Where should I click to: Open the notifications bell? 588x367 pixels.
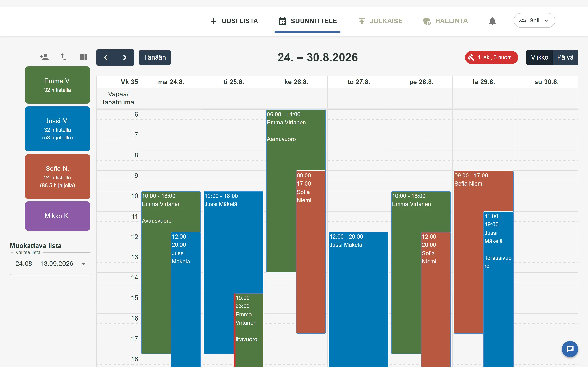click(492, 21)
